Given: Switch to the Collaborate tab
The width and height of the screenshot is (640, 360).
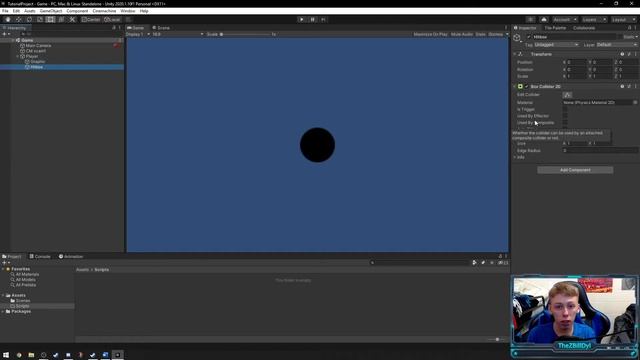Looking at the screenshot, I should 584,28.
